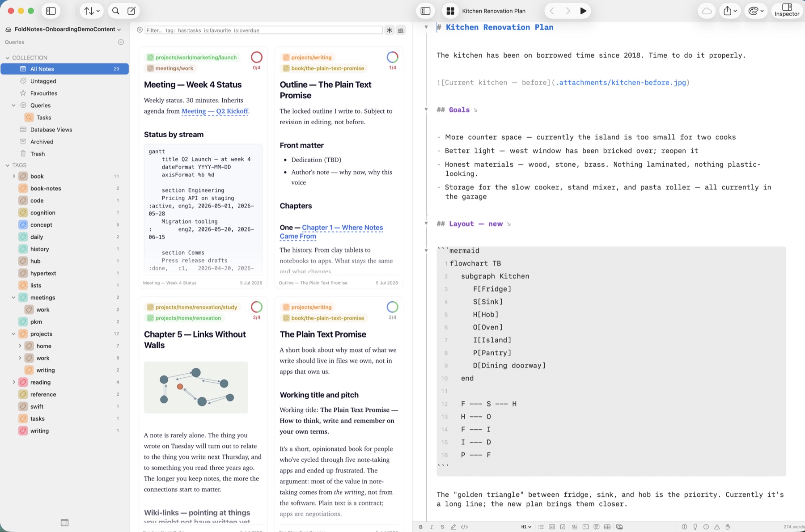Open the kitchen-before.jpg attachment link
Screen dimensions: 805x532
[620, 82]
